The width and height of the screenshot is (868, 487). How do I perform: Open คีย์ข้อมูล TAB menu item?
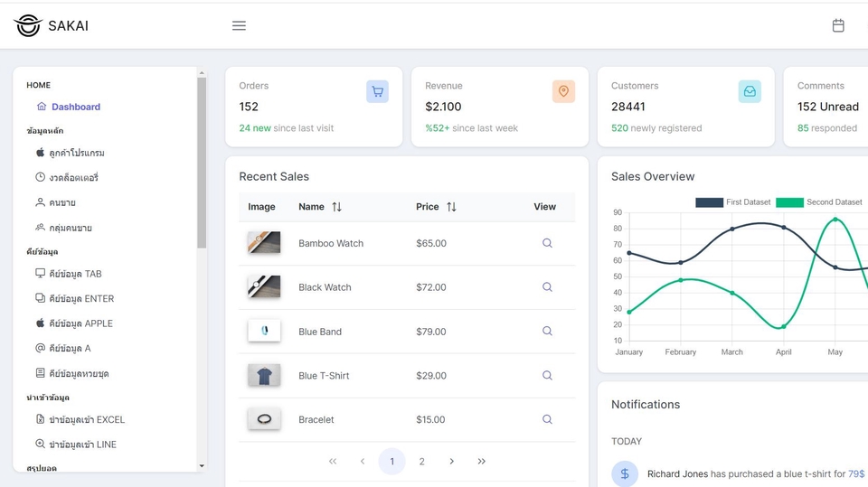coord(75,274)
